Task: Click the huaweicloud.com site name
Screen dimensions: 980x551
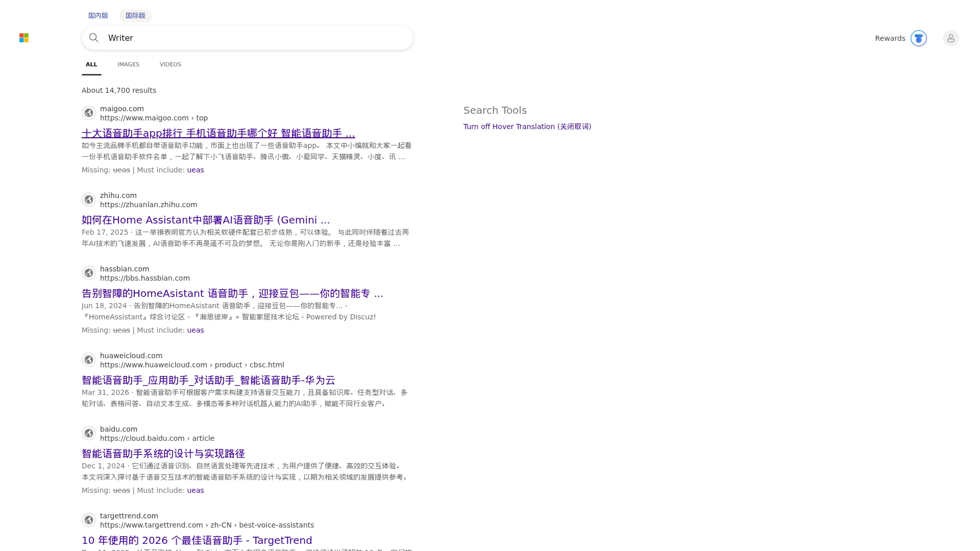Action: [x=131, y=356]
